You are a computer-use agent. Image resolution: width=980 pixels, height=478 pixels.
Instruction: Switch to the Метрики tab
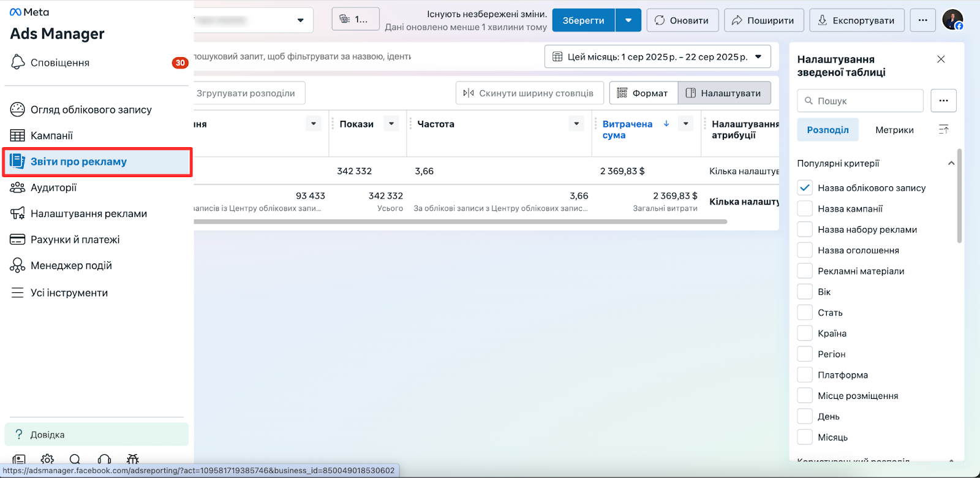point(894,130)
